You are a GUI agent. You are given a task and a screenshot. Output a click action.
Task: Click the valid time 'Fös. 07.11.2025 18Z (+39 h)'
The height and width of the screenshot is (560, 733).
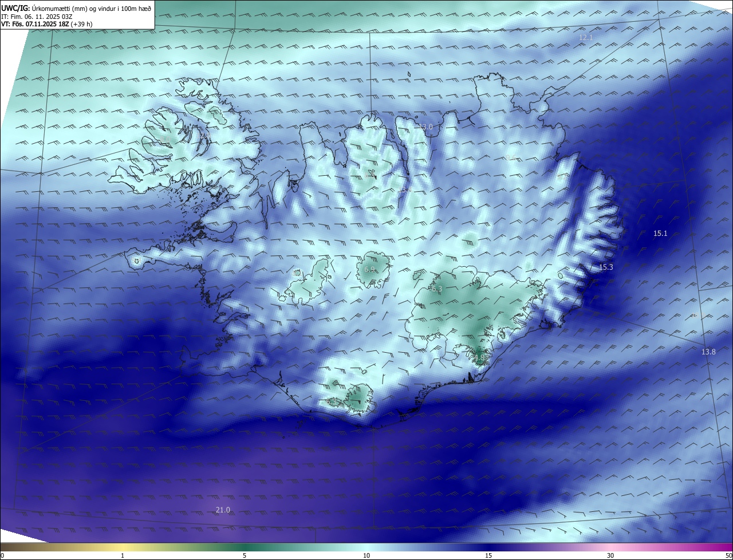tap(52, 24)
